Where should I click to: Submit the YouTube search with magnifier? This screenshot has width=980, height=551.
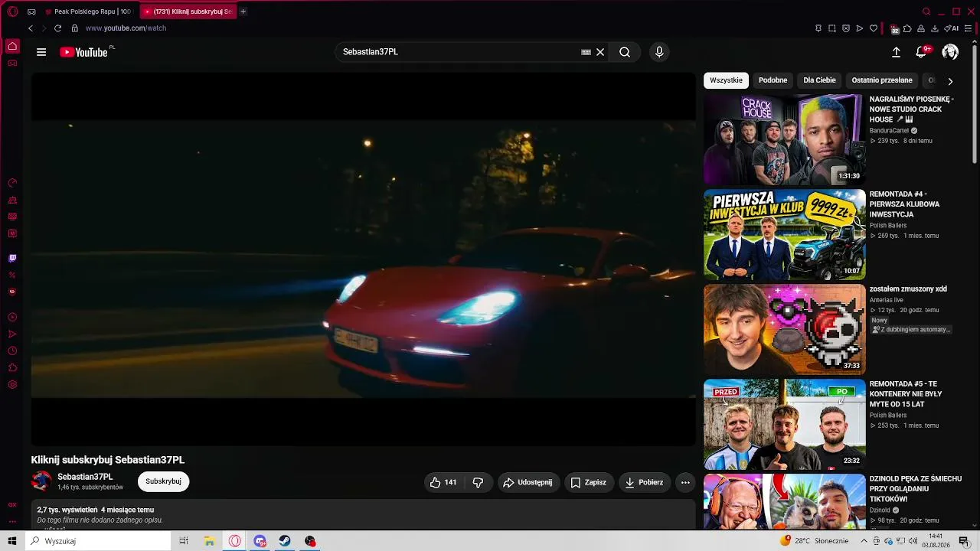click(625, 52)
